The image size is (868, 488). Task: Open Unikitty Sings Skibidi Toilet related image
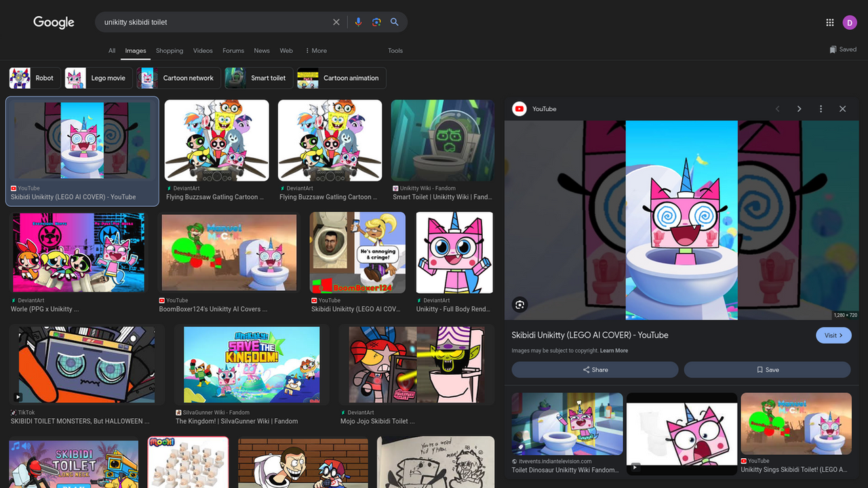click(795, 424)
